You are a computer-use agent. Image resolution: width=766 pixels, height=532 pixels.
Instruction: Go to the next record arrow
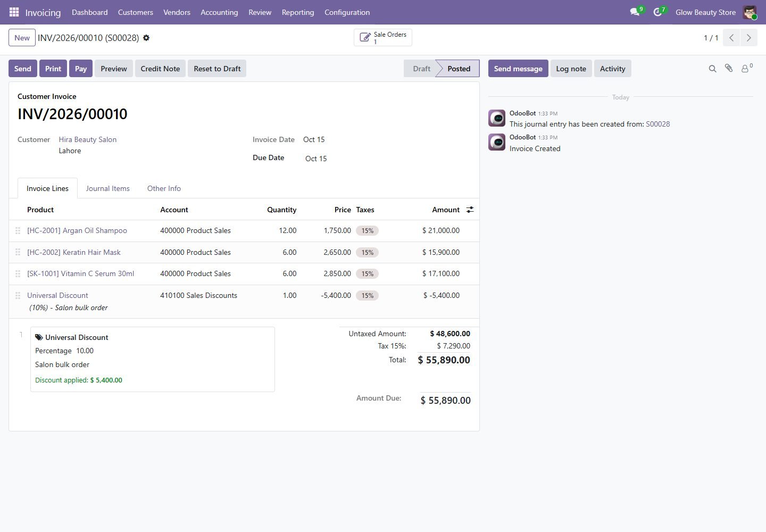point(748,38)
